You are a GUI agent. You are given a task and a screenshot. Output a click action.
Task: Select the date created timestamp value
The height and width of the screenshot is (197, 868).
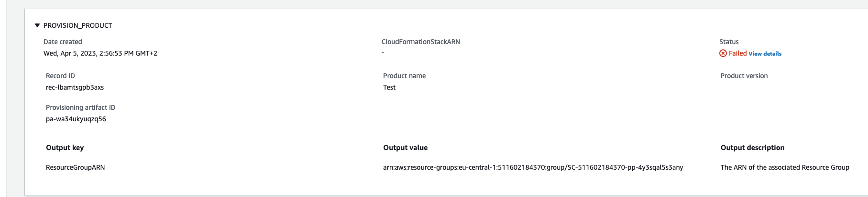[x=100, y=53]
